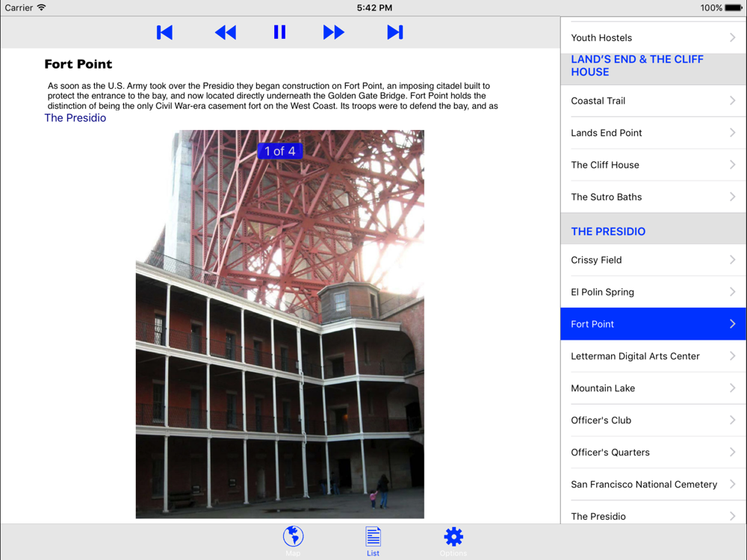Open Officer's Club entry
Image resolution: width=747 pixels, height=560 pixels.
tap(653, 420)
